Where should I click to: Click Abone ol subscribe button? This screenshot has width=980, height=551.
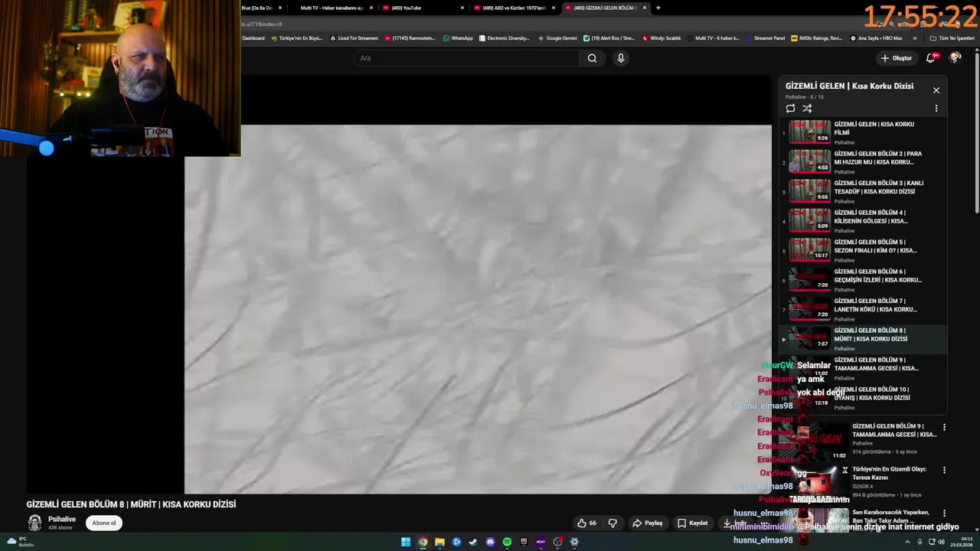pyautogui.click(x=103, y=523)
